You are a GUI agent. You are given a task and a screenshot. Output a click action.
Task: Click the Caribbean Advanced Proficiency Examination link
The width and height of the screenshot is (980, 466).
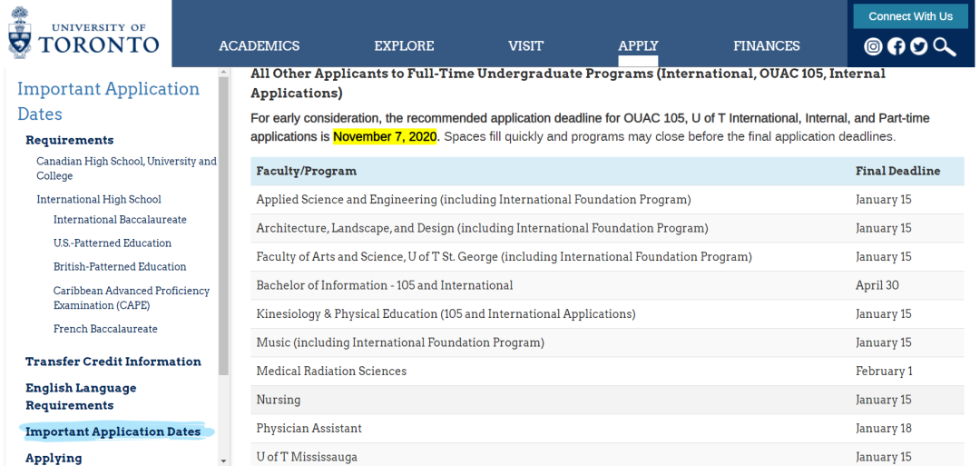132,298
